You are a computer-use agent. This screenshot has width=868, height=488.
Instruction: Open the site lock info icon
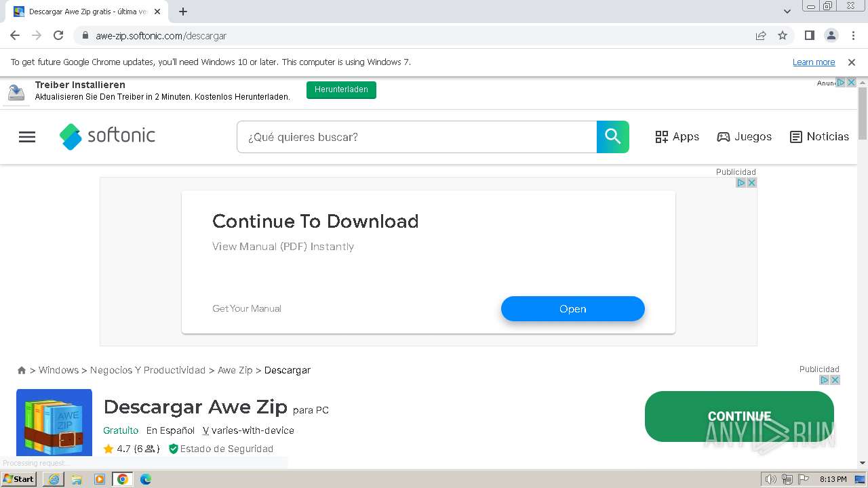[85, 35]
